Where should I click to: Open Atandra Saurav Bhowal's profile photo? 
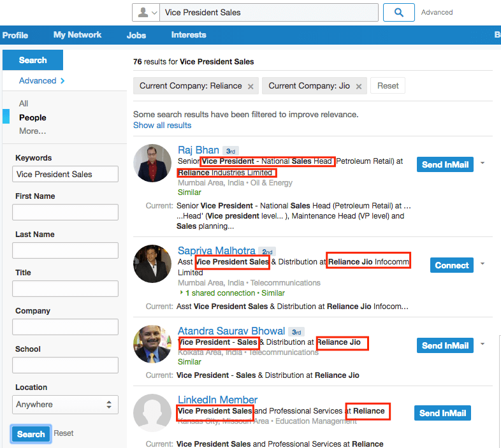coord(152,344)
